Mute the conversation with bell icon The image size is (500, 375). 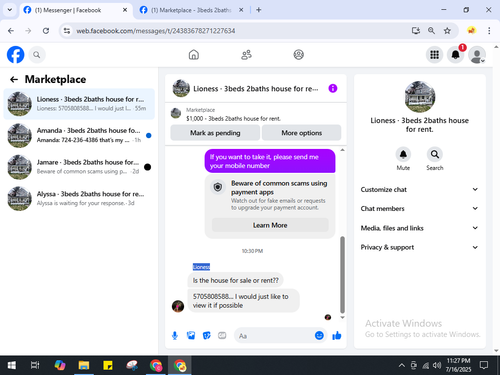(x=403, y=155)
